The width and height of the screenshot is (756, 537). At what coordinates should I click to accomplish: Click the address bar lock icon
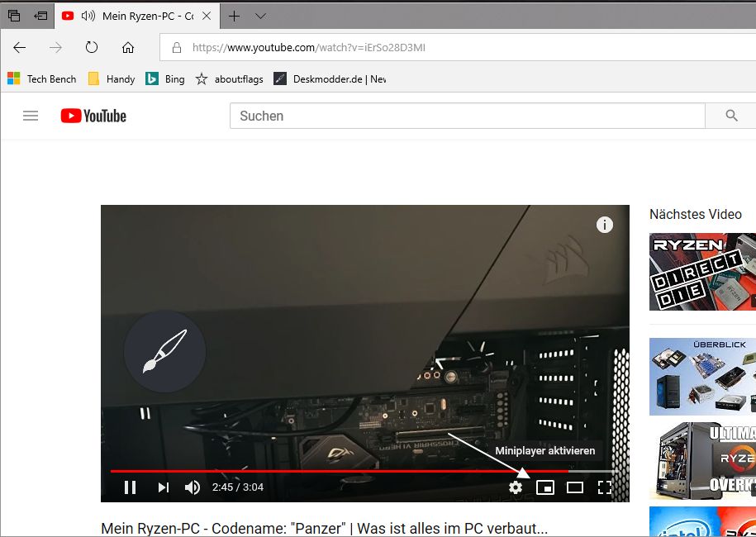click(177, 47)
